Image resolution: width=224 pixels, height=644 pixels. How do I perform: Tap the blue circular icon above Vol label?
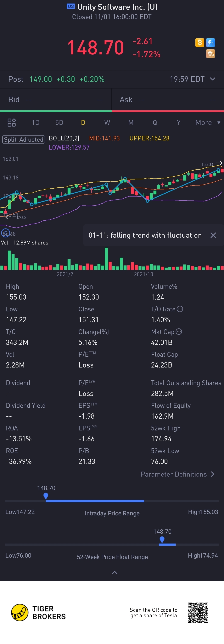coord(5,233)
